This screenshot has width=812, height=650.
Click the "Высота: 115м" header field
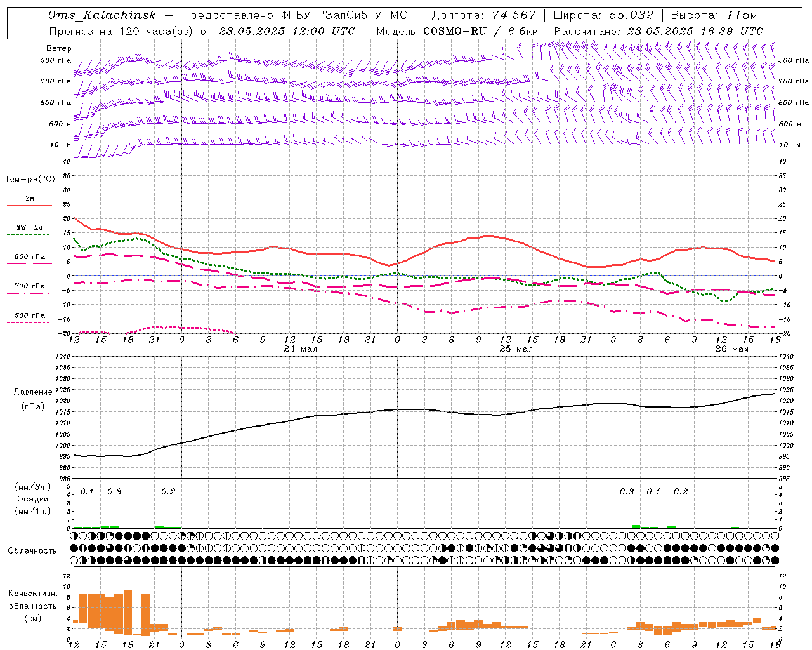click(x=714, y=15)
